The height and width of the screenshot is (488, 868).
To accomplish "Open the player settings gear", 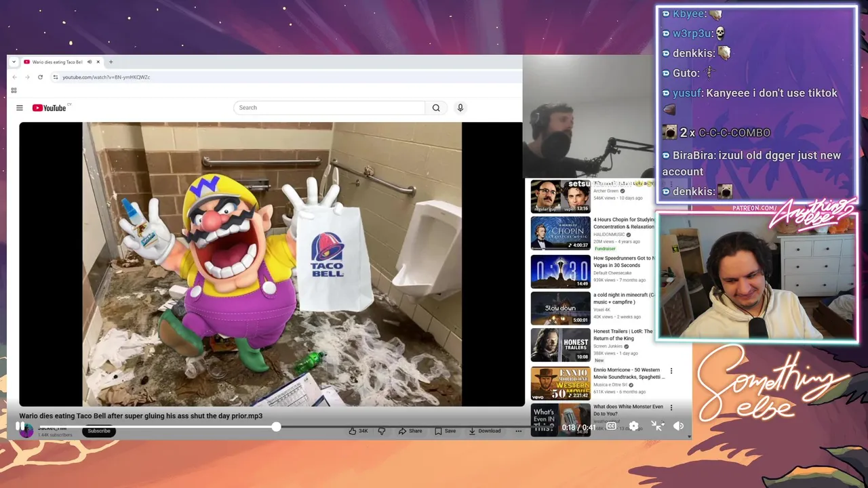I will pyautogui.click(x=633, y=426).
